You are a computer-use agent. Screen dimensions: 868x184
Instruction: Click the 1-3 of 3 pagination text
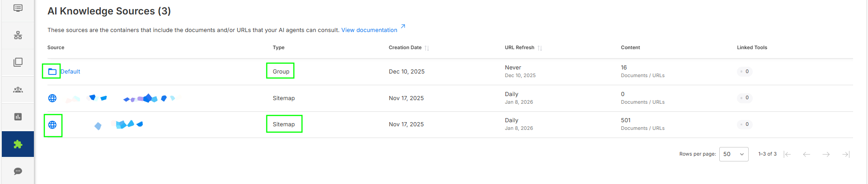click(767, 154)
